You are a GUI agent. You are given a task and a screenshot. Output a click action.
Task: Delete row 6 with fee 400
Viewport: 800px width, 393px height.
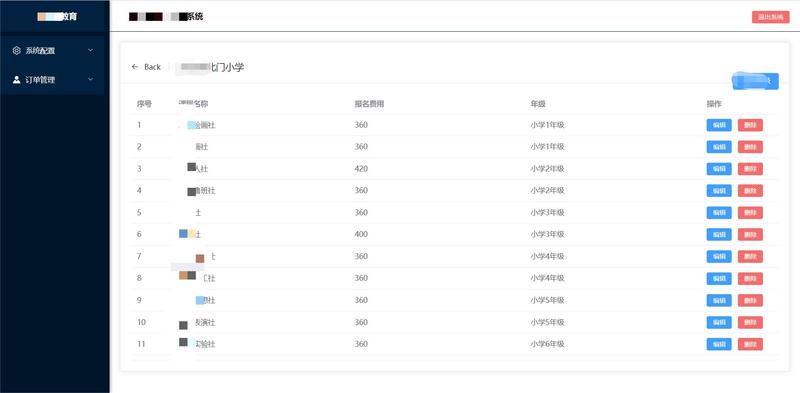(750, 234)
